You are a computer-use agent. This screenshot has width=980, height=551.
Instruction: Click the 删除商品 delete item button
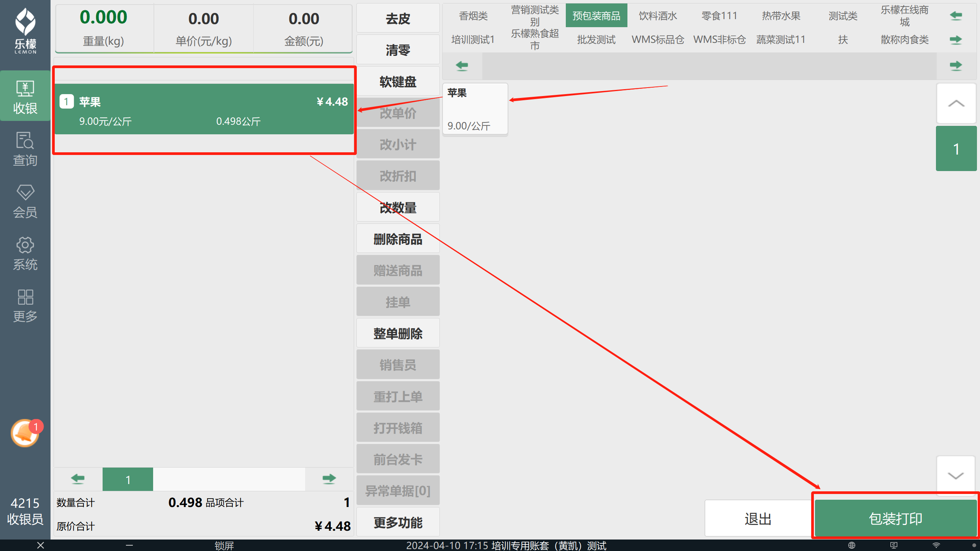[398, 239]
